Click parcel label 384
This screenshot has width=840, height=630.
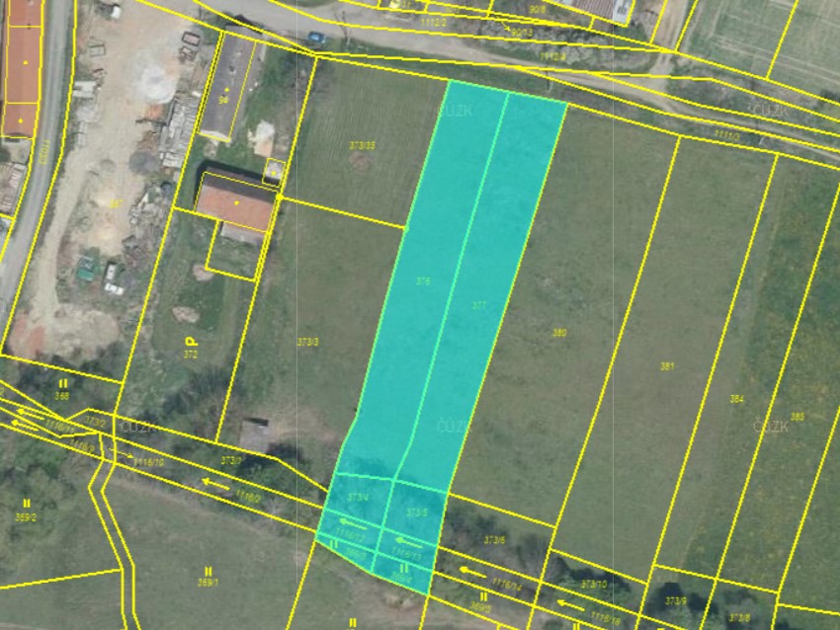(x=736, y=399)
